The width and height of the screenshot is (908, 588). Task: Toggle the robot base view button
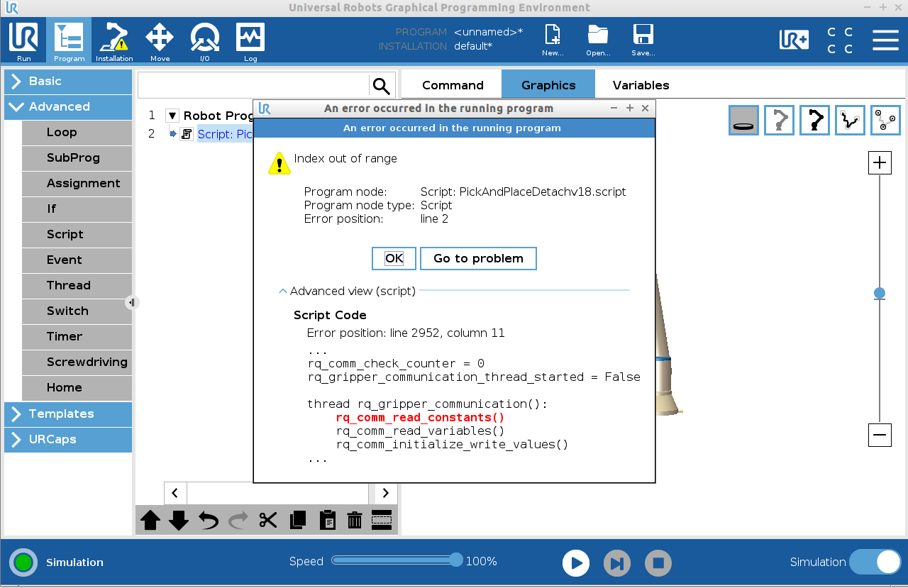pos(744,121)
